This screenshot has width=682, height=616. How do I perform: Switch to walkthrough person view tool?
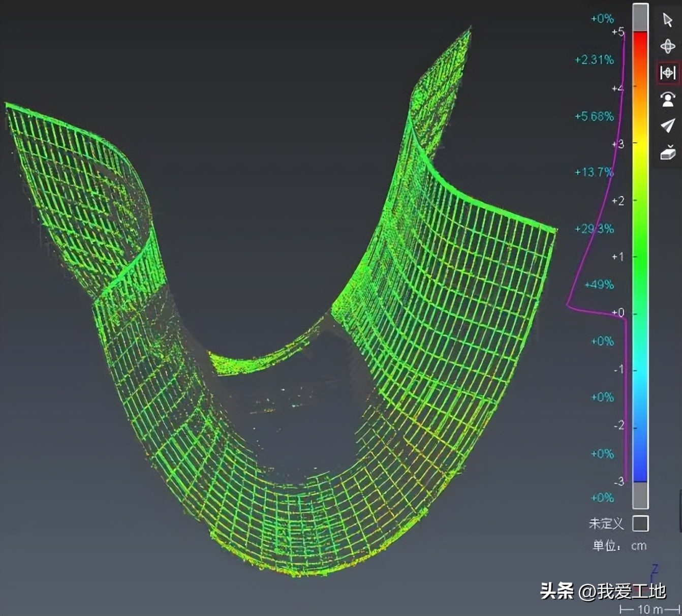tap(667, 99)
